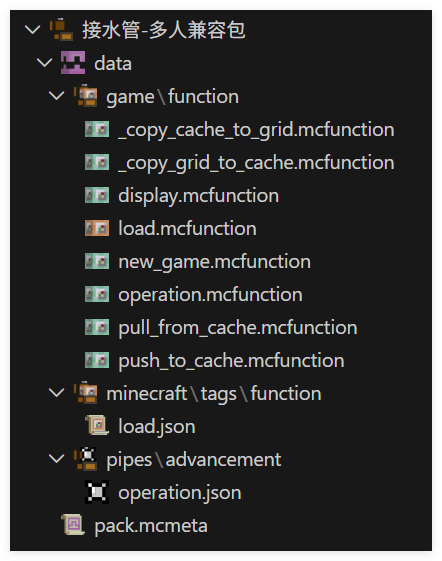Click the _copy_cache_to_grid.mcfunction file icon
Viewport: 442px width, 561px height.
point(97,129)
